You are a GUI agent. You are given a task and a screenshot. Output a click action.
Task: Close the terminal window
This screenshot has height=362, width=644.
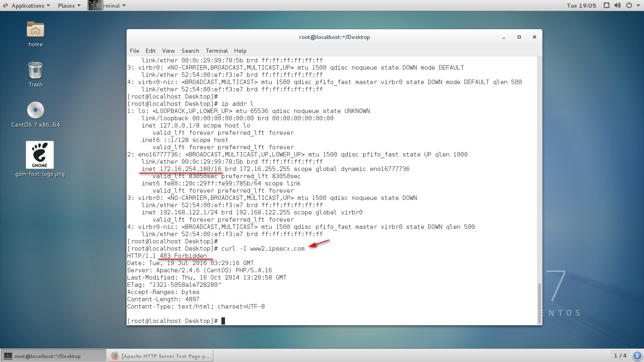click(535, 37)
